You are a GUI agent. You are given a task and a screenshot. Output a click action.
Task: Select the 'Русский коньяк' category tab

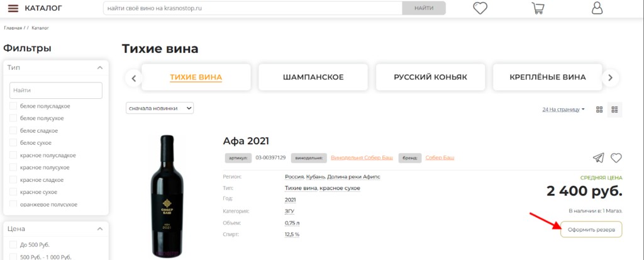[x=430, y=77]
